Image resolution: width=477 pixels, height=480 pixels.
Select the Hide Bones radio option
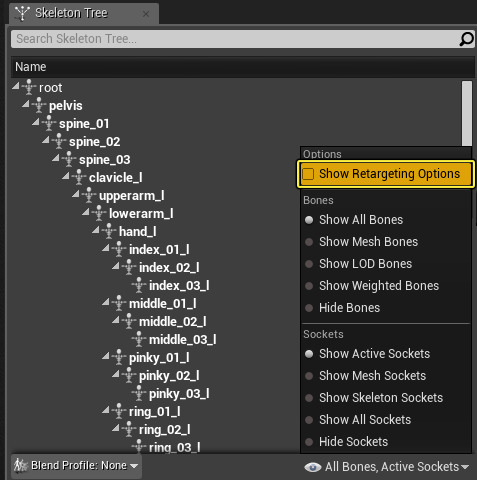(x=309, y=308)
